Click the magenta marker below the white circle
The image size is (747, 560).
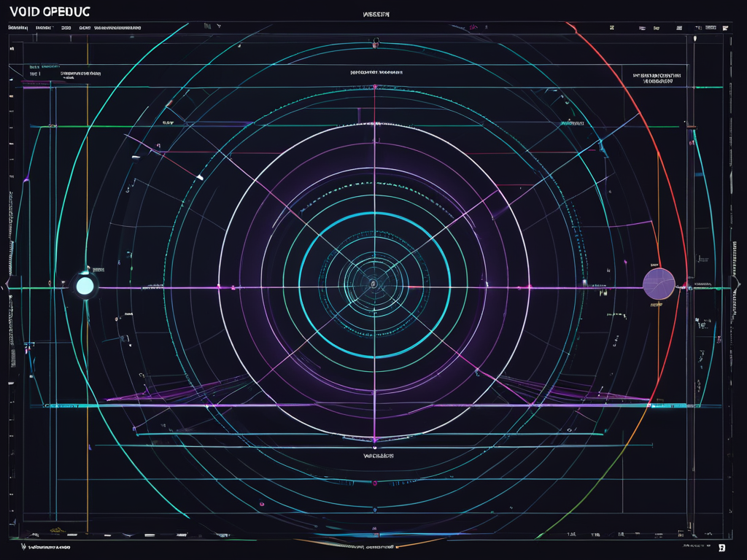pyautogui.click(x=374, y=440)
